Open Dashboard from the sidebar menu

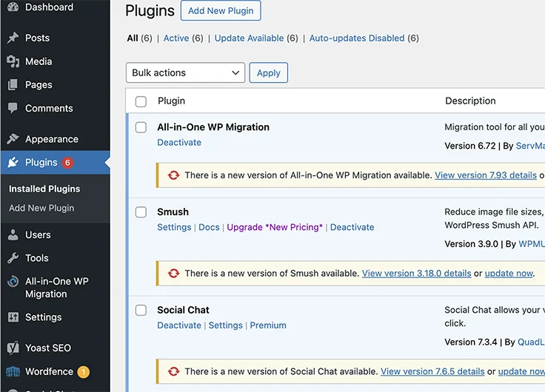click(49, 7)
